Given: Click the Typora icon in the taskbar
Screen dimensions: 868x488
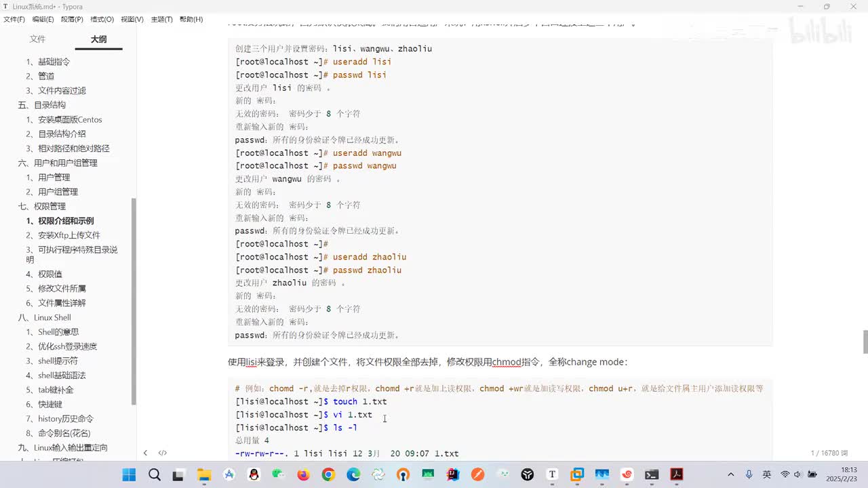Looking at the screenshot, I should coord(552,474).
